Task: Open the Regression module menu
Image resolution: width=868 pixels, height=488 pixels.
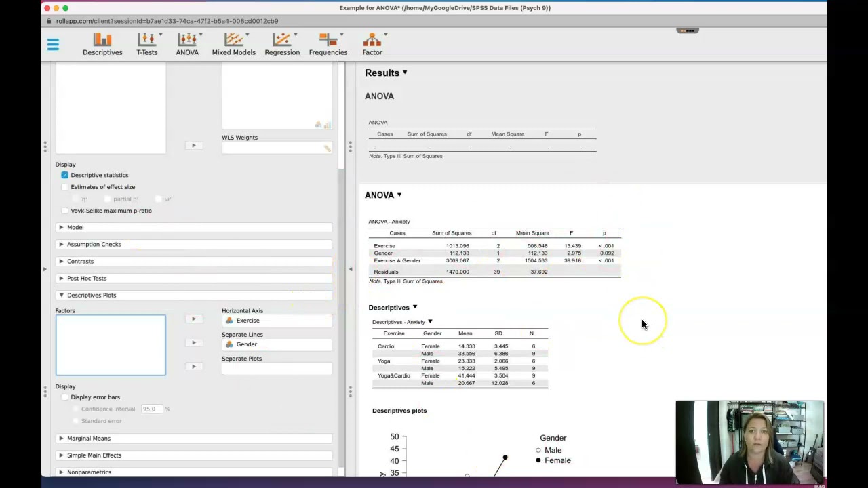Action: pos(282,44)
